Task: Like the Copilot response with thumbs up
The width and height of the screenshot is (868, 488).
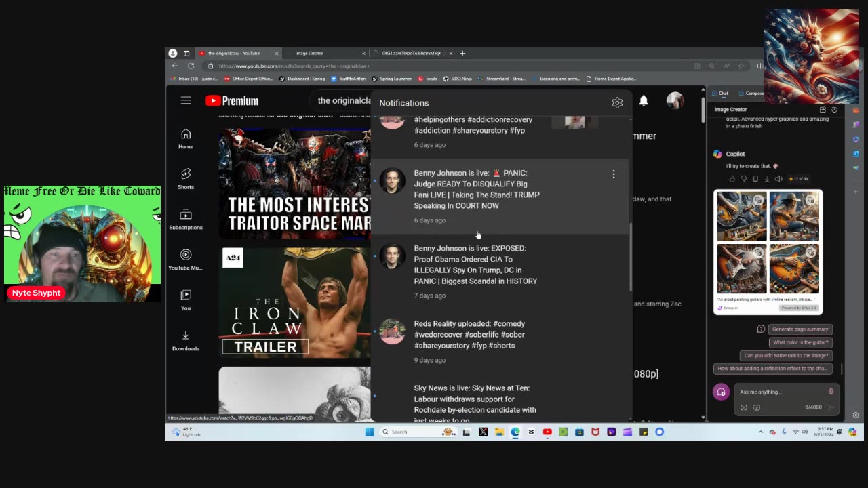Action: [732, 179]
